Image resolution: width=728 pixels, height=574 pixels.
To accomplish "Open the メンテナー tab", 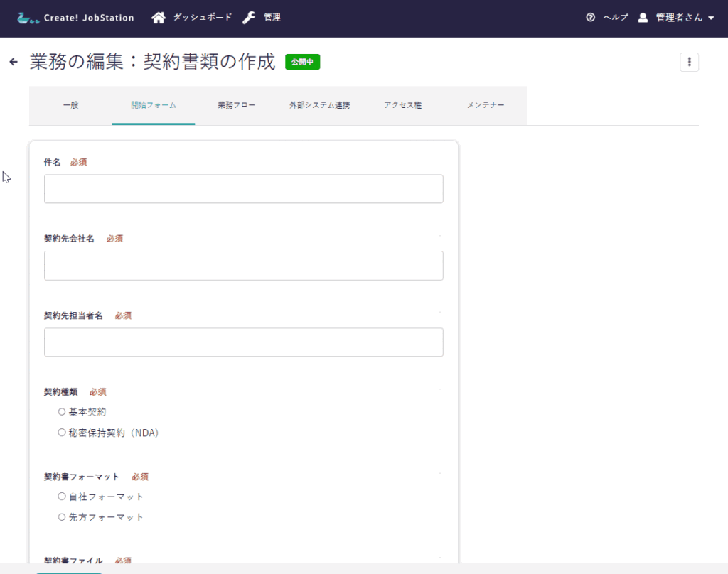I will click(x=486, y=105).
